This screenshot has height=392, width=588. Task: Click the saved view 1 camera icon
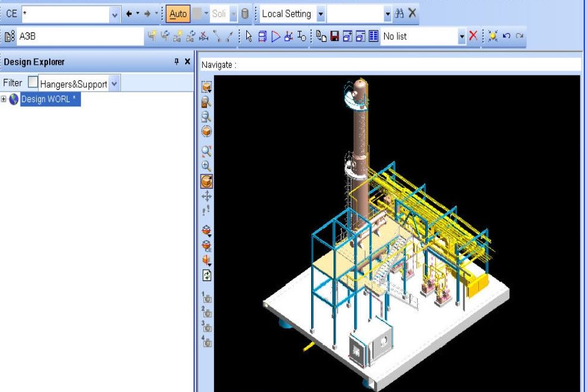point(206,298)
